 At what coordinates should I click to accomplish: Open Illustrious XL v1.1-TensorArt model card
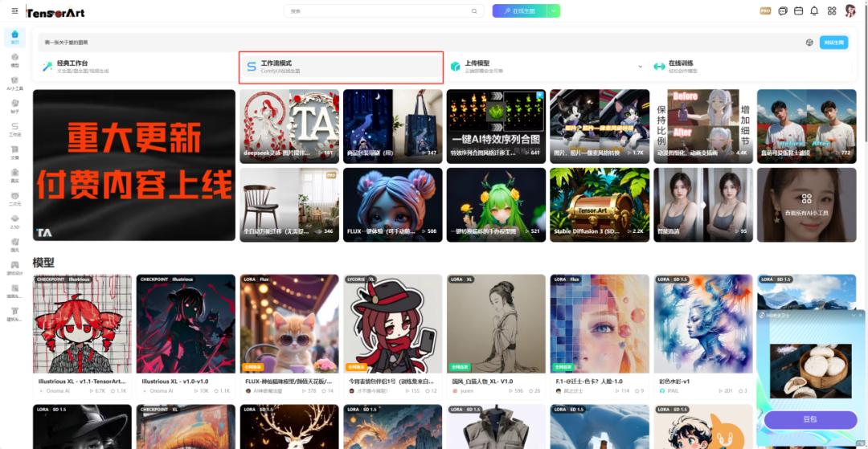(83, 336)
